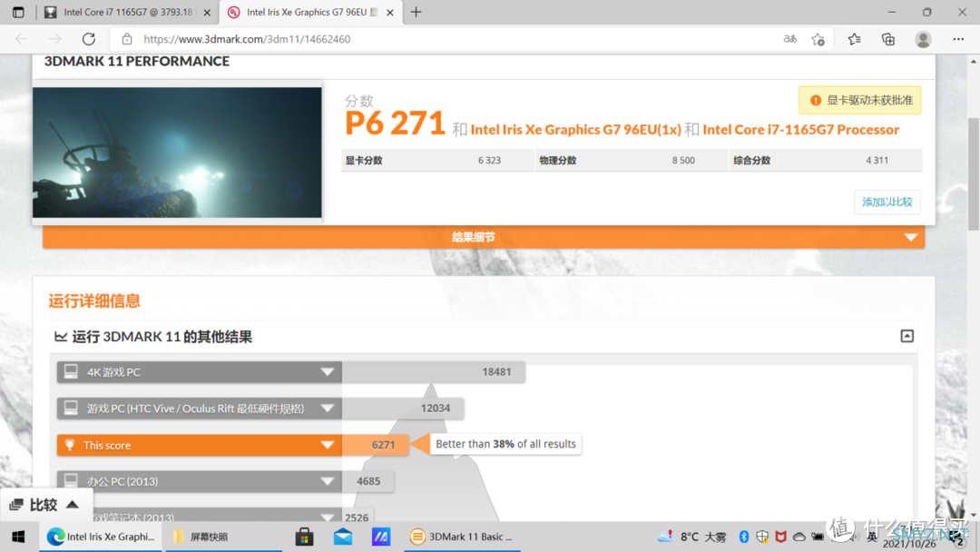Screen dimensions: 980x552
Task: Expand the 比较 compare panel
Action: (x=45, y=505)
